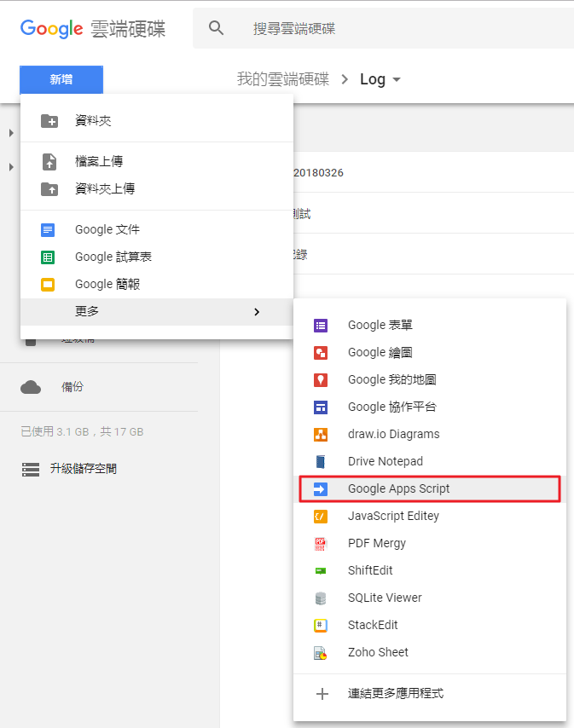Click the yellow Google Slides icon
The width and height of the screenshot is (574, 728).
48,284
